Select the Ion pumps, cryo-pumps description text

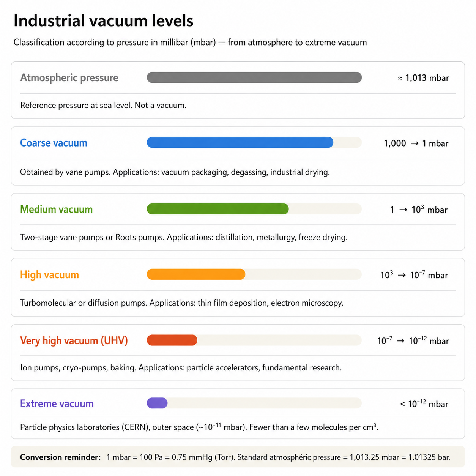(181, 368)
